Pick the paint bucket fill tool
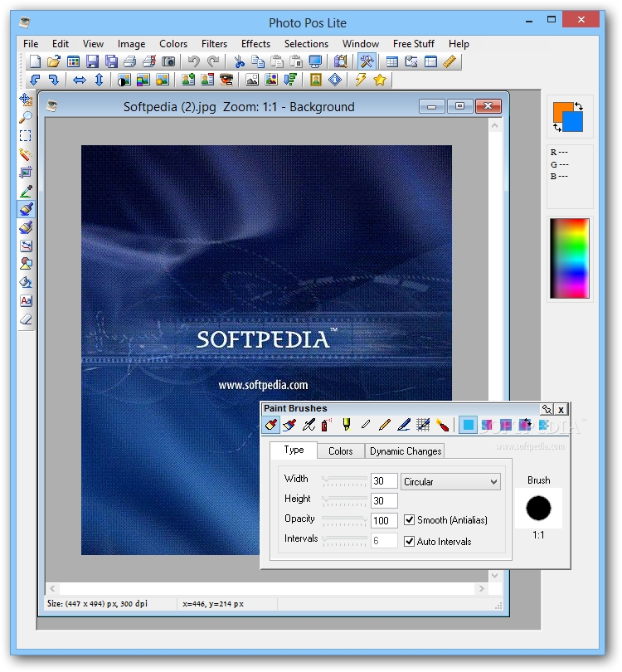This screenshot has height=672, width=622. click(x=26, y=282)
